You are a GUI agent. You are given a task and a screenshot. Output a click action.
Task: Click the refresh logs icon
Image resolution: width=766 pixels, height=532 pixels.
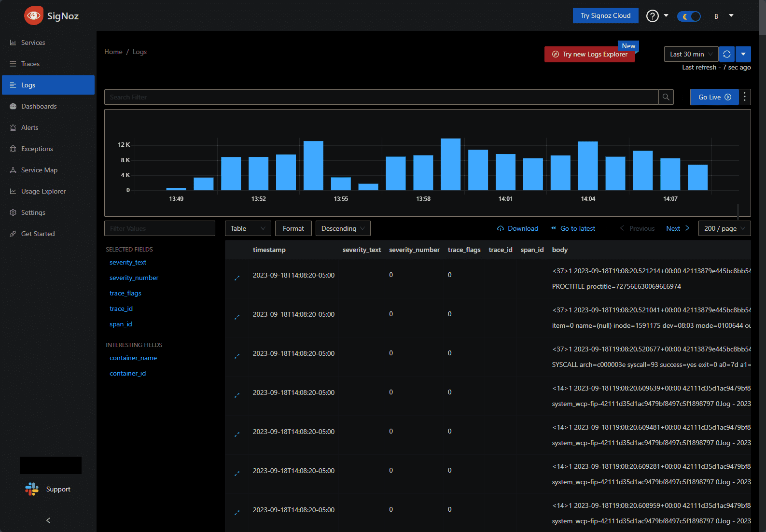[x=726, y=54]
